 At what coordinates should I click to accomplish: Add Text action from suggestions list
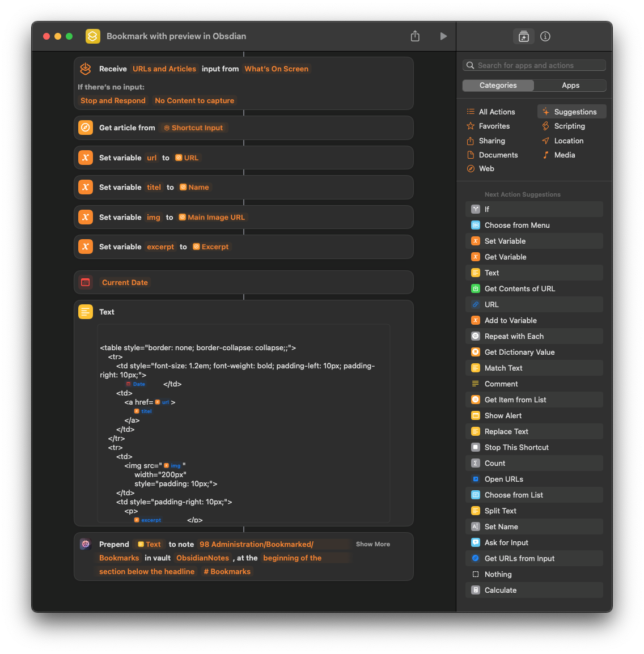pos(534,273)
